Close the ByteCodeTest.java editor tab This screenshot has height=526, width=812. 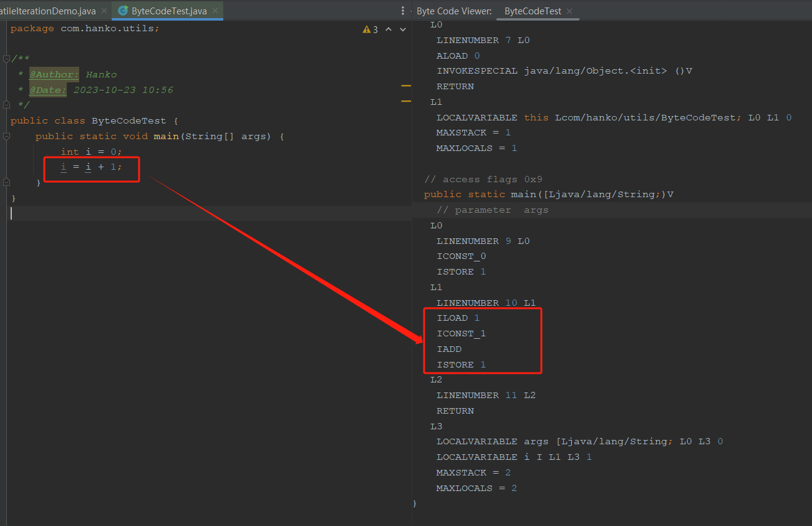tap(215, 11)
